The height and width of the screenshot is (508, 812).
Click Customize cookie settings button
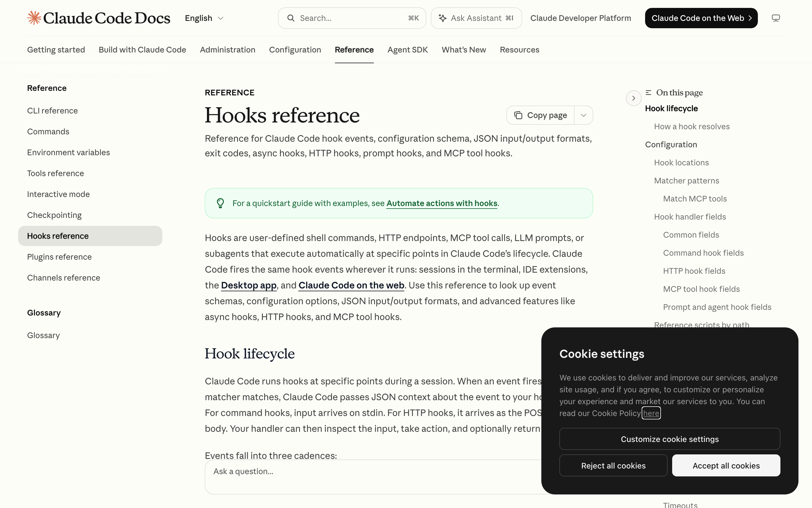669,439
